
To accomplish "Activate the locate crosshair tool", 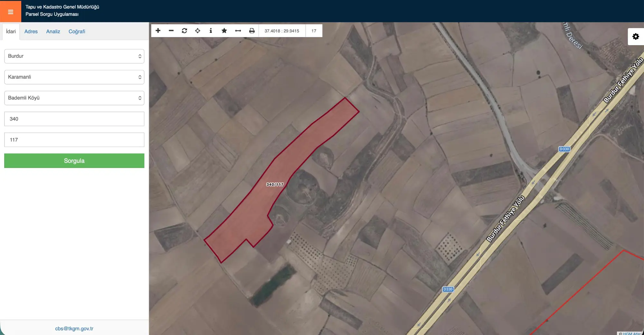I will click(x=198, y=31).
